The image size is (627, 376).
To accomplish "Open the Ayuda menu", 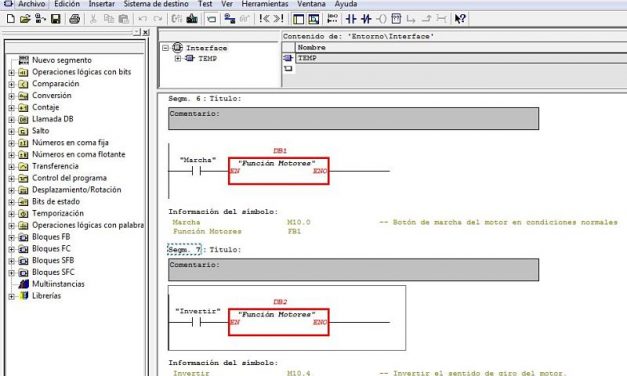I will tap(346, 4).
